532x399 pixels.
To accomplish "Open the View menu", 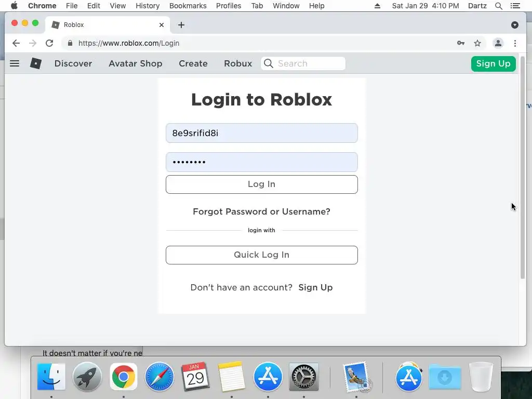I will (118, 6).
